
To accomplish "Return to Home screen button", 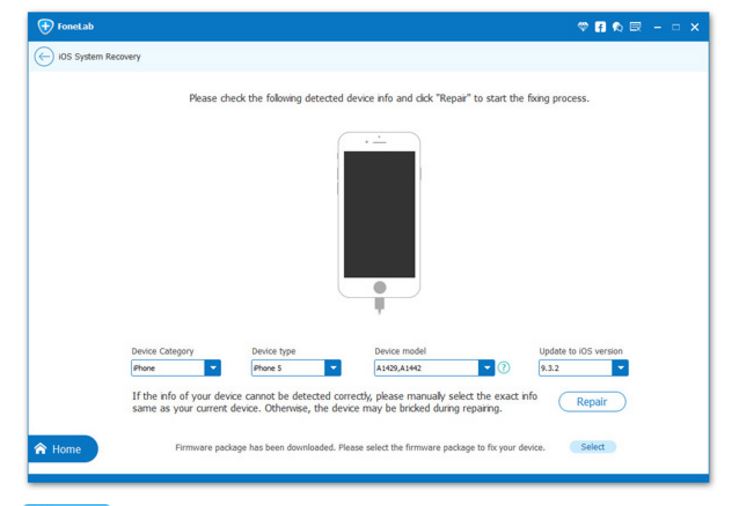I will coord(62,449).
